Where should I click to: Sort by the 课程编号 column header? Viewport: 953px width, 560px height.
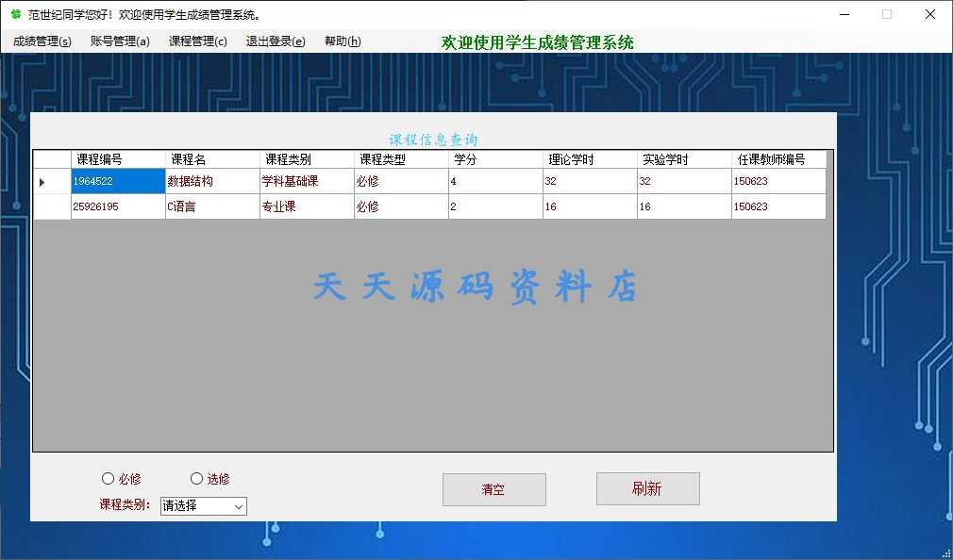[x=119, y=159]
